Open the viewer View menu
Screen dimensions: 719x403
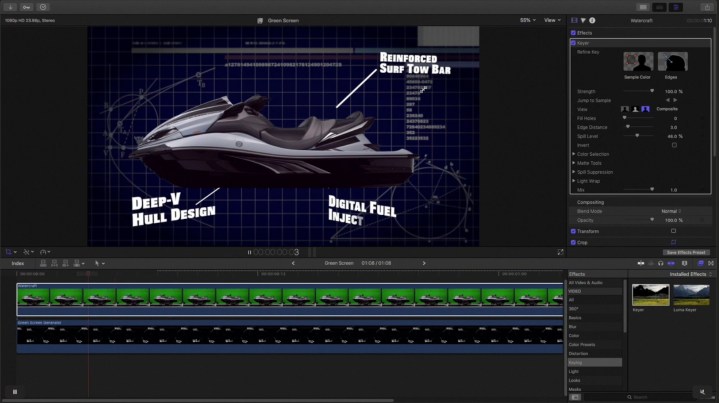(x=552, y=19)
